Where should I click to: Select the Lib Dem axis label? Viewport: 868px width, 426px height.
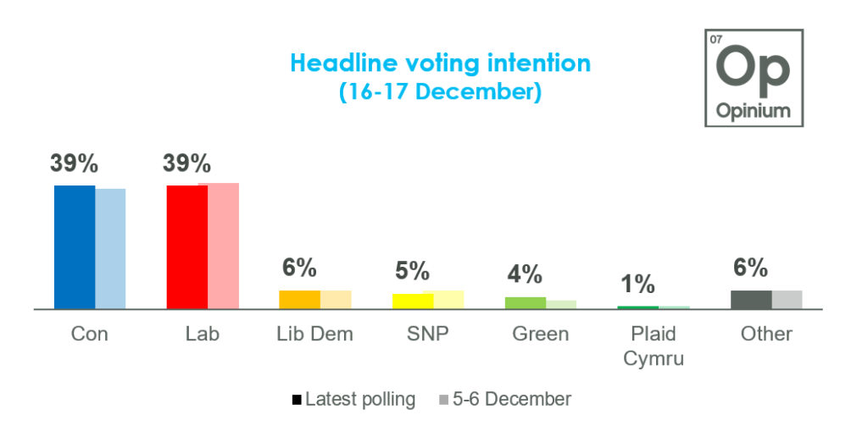(x=315, y=334)
